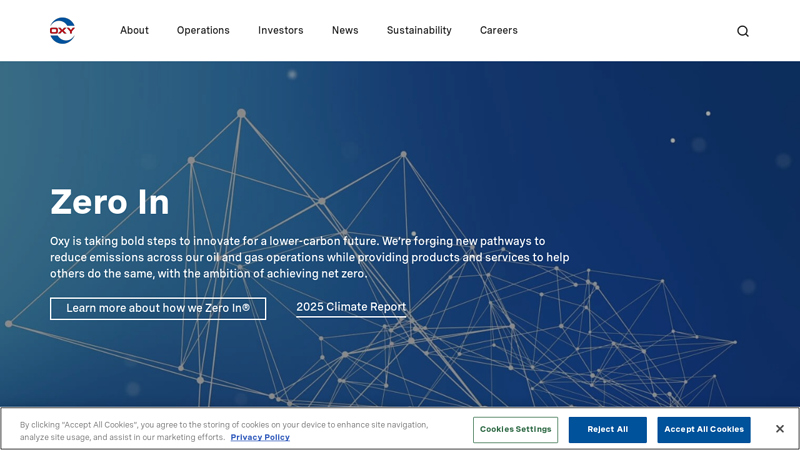Click the Zero In headline
The width and height of the screenshot is (800, 450).
tap(110, 202)
